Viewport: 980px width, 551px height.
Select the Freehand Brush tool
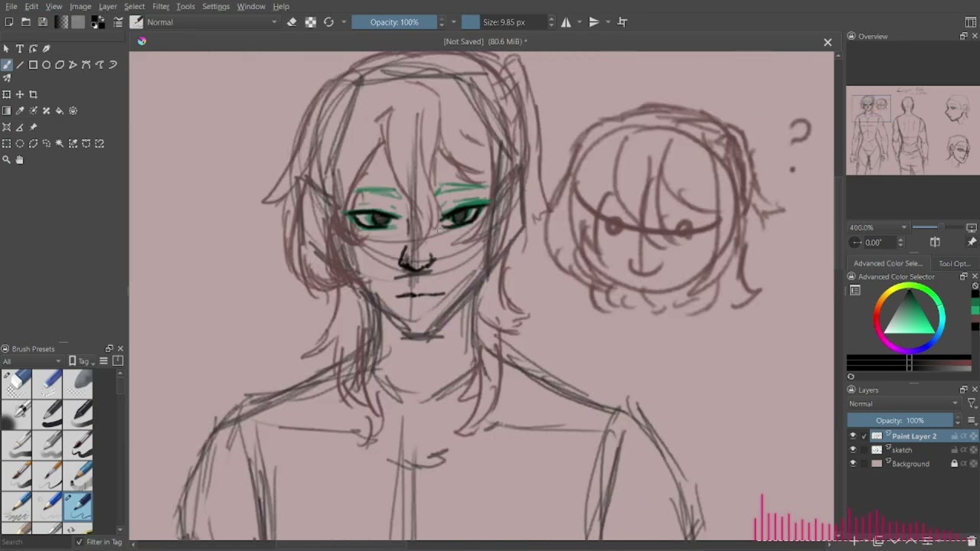pos(7,65)
